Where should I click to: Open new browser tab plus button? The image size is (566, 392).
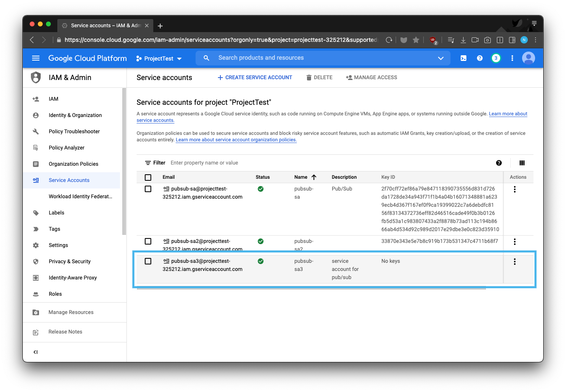click(160, 26)
